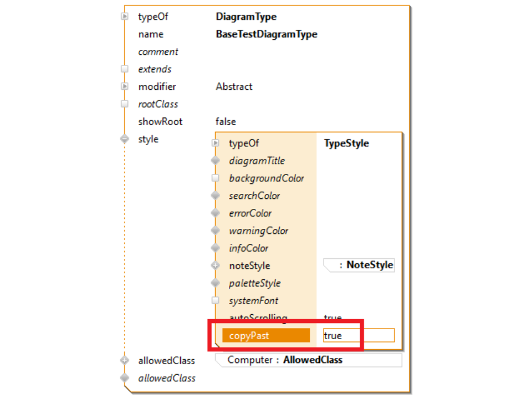Viewport: 532px width, 399px height.
Task: Open the modifier Abstract dropdown arrow
Action: click(125, 86)
